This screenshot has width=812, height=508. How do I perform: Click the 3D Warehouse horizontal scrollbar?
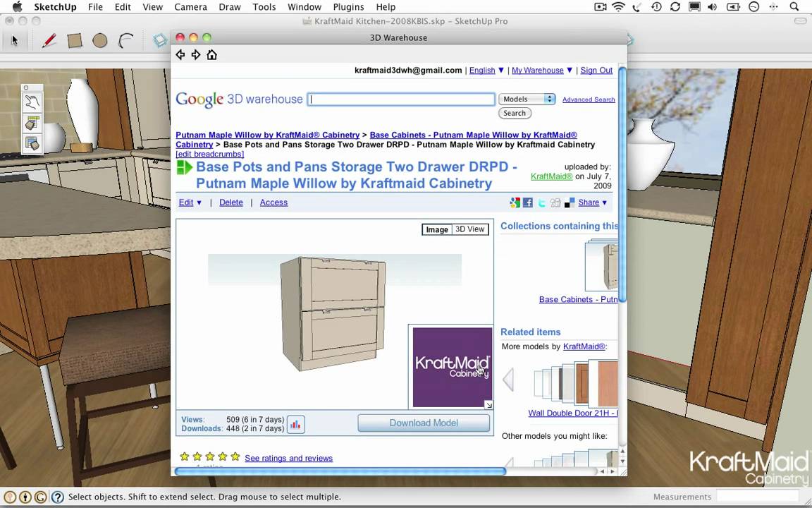tap(340, 471)
